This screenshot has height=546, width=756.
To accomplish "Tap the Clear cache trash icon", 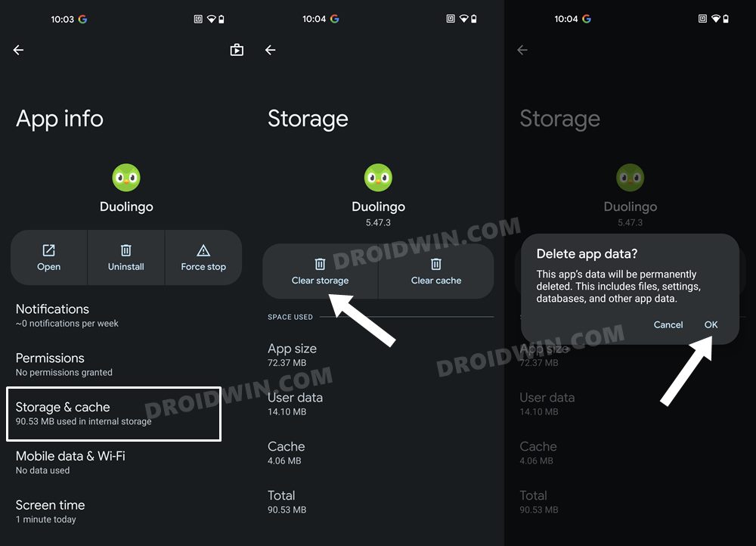I will click(436, 264).
